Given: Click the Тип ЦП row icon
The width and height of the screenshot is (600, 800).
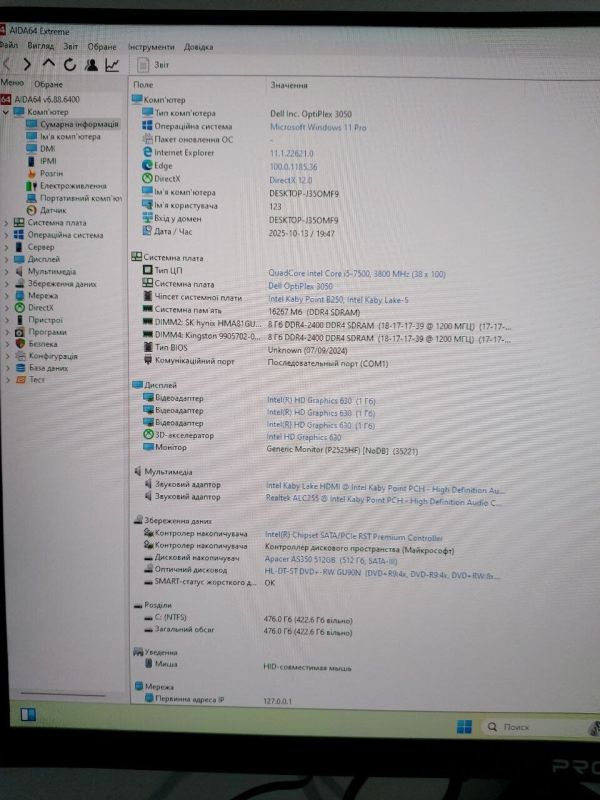Looking at the screenshot, I should click(x=147, y=270).
